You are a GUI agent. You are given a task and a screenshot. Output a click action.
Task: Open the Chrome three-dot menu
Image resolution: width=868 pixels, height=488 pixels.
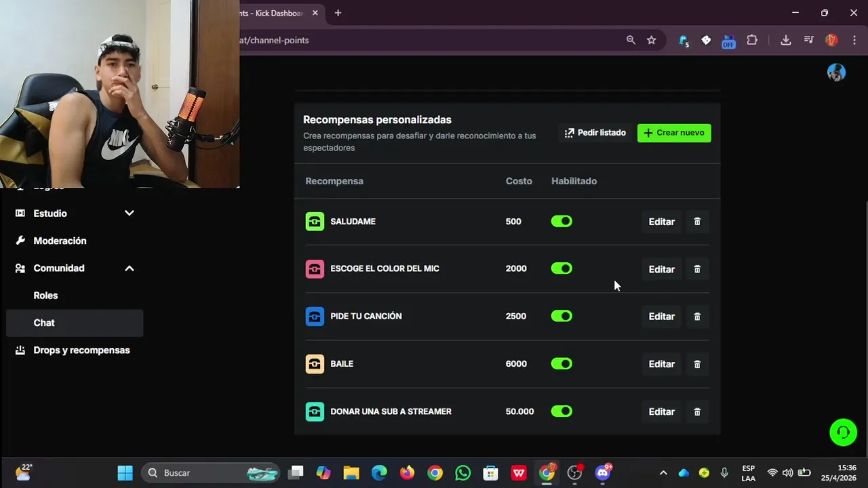click(x=854, y=40)
